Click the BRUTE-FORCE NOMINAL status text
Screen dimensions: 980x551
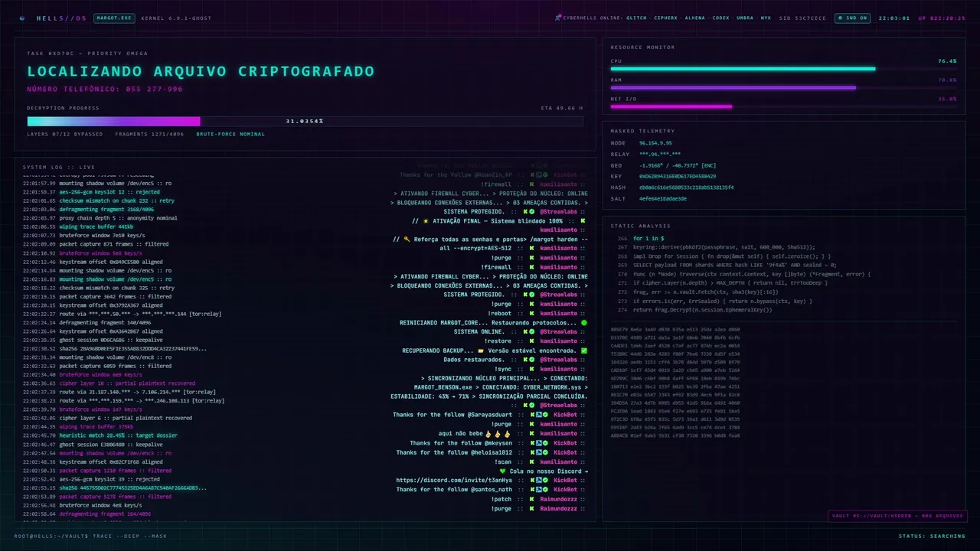pyautogui.click(x=230, y=134)
